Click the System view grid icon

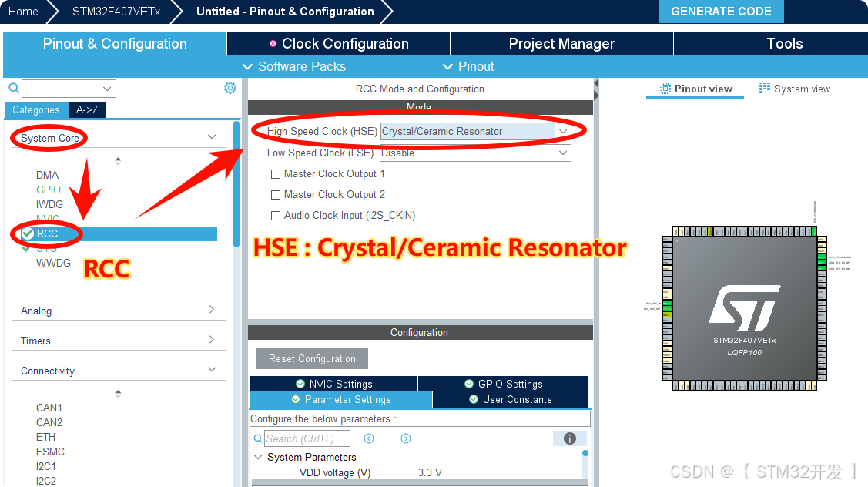click(x=765, y=88)
